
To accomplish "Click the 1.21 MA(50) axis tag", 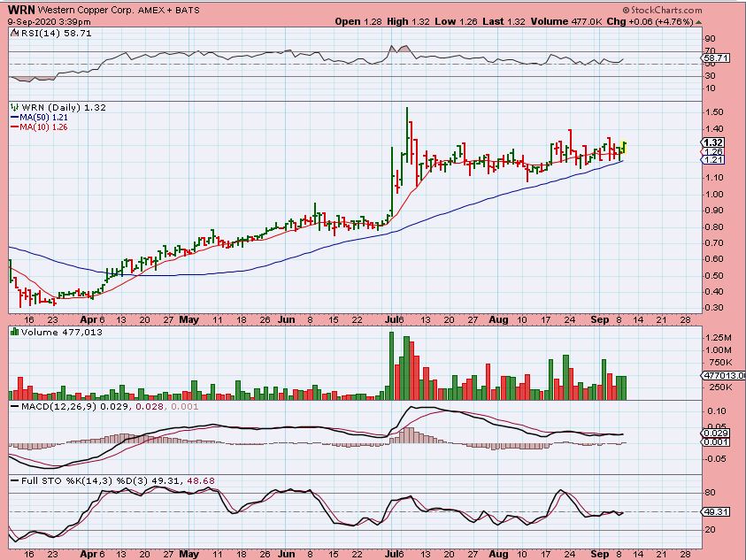I will click(x=713, y=160).
